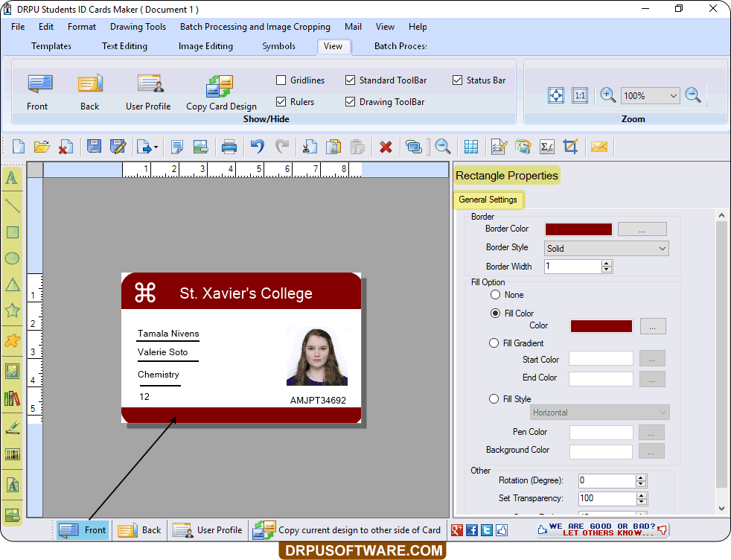Open the Border Style dropdown
Screen dimensions: 731x560
(607, 249)
